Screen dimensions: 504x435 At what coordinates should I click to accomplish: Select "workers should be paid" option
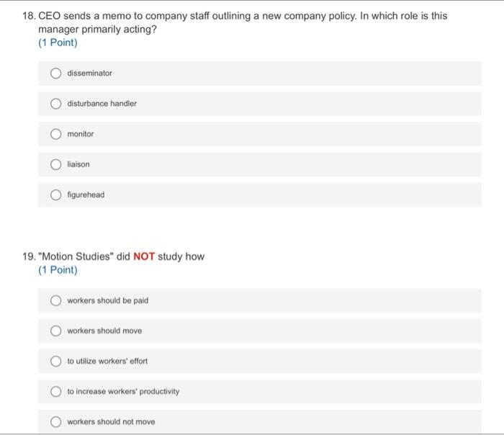click(55, 300)
